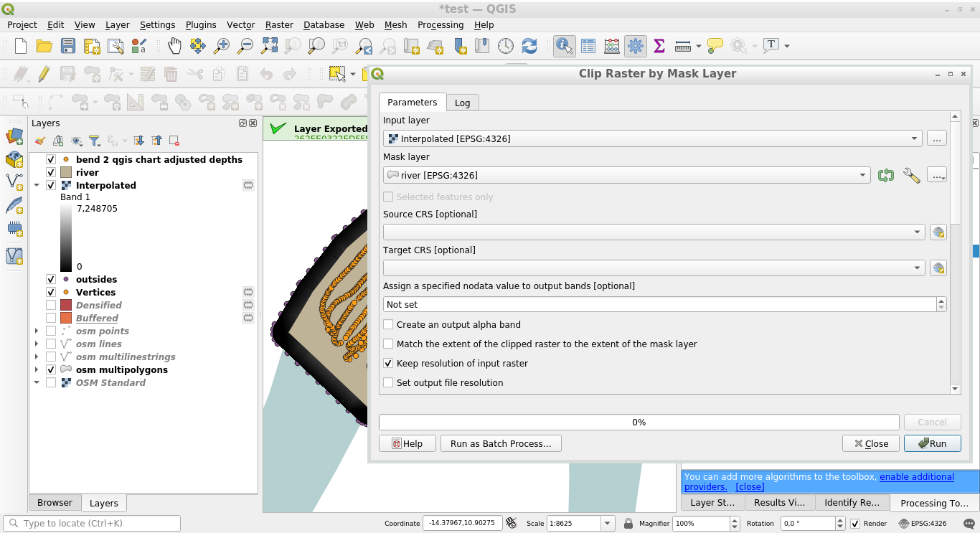The height and width of the screenshot is (533, 980).
Task: Select the Identify Features tool
Action: tap(565, 46)
